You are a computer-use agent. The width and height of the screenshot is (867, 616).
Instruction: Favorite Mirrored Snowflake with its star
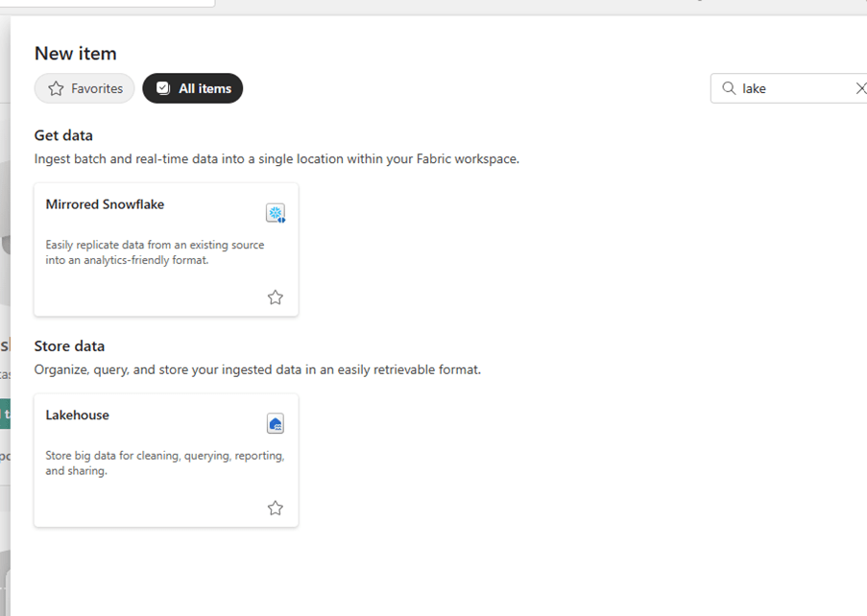276,297
